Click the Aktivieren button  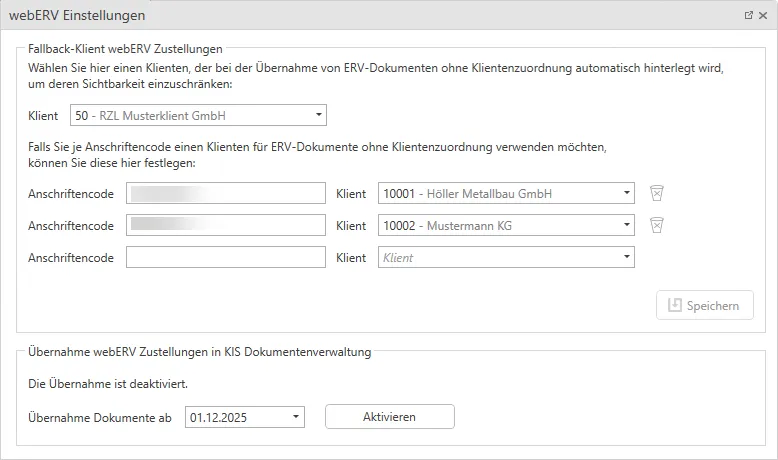(389, 417)
